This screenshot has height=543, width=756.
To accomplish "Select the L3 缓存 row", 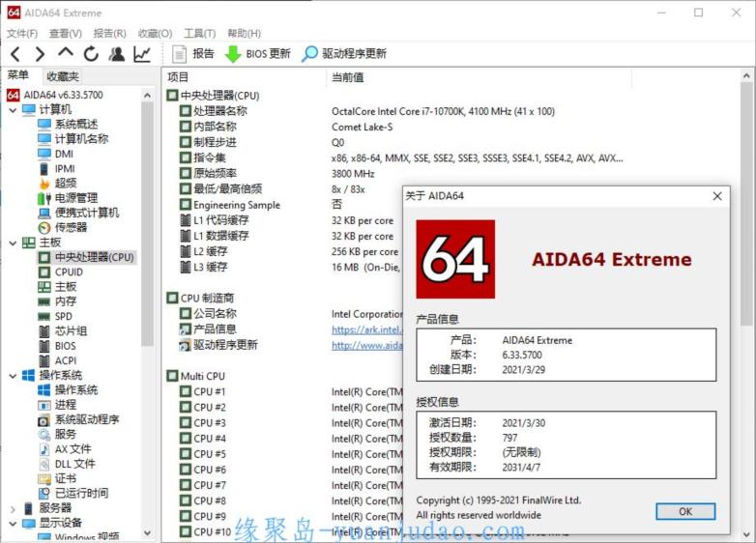I will 203,267.
